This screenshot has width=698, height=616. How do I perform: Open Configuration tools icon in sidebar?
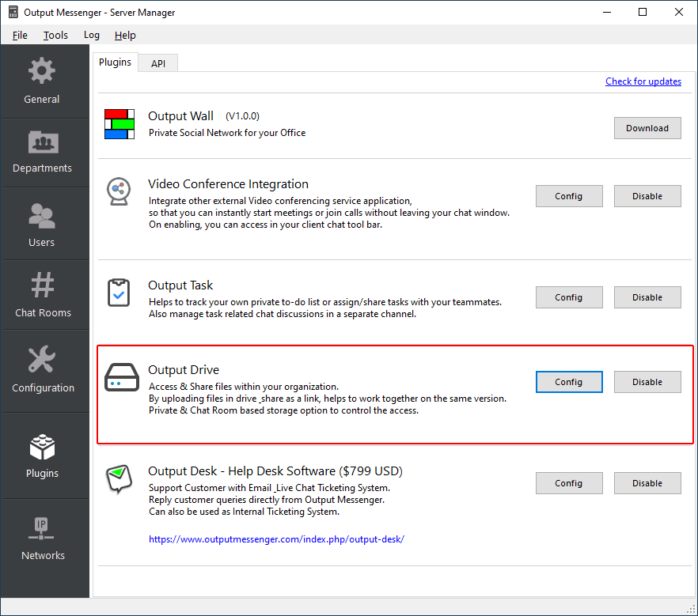[x=42, y=359]
